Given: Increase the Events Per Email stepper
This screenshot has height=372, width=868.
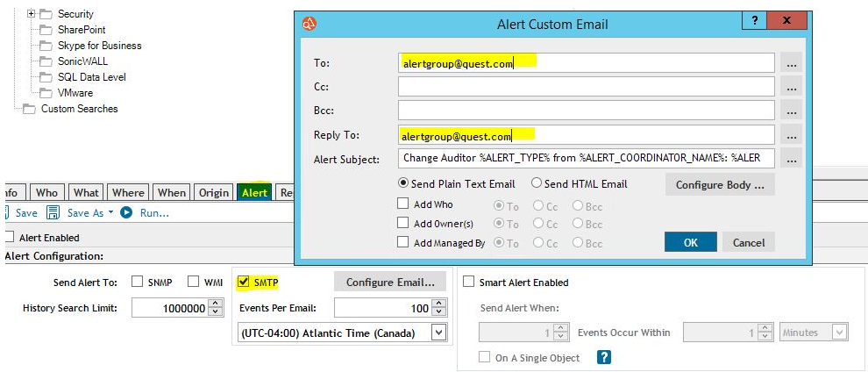Looking at the screenshot, I should 438,304.
